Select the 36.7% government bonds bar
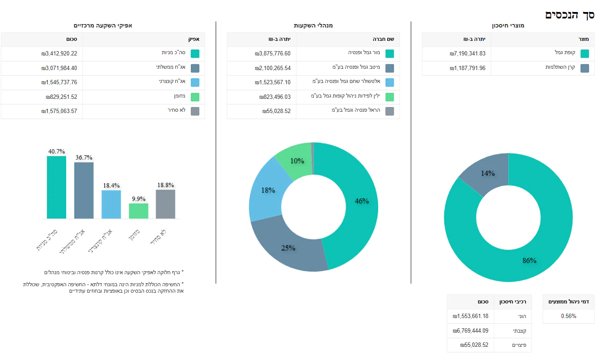This screenshot has height=364, width=611. (x=84, y=190)
